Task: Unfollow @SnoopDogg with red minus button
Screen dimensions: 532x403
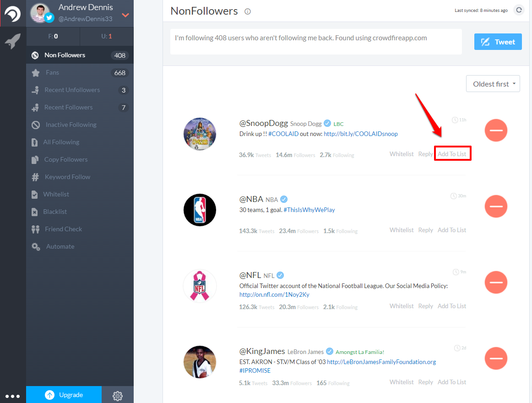Action: pos(496,131)
